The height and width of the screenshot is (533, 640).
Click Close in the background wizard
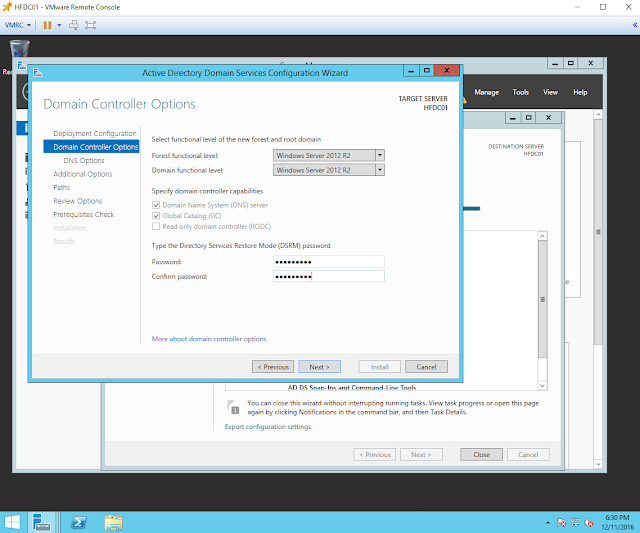pyautogui.click(x=481, y=455)
